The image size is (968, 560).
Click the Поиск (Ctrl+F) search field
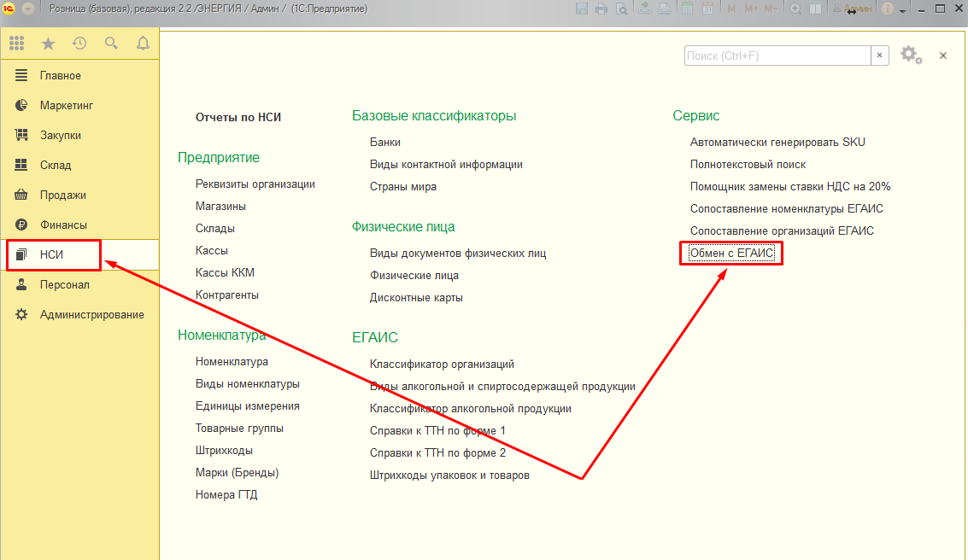[777, 55]
